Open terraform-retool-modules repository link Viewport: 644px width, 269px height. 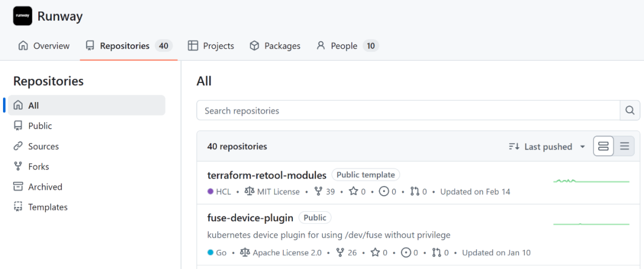pyautogui.click(x=267, y=175)
